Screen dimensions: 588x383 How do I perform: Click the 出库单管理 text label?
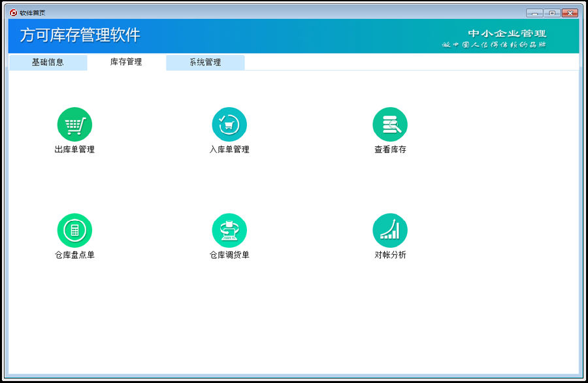[x=74, y=148]
